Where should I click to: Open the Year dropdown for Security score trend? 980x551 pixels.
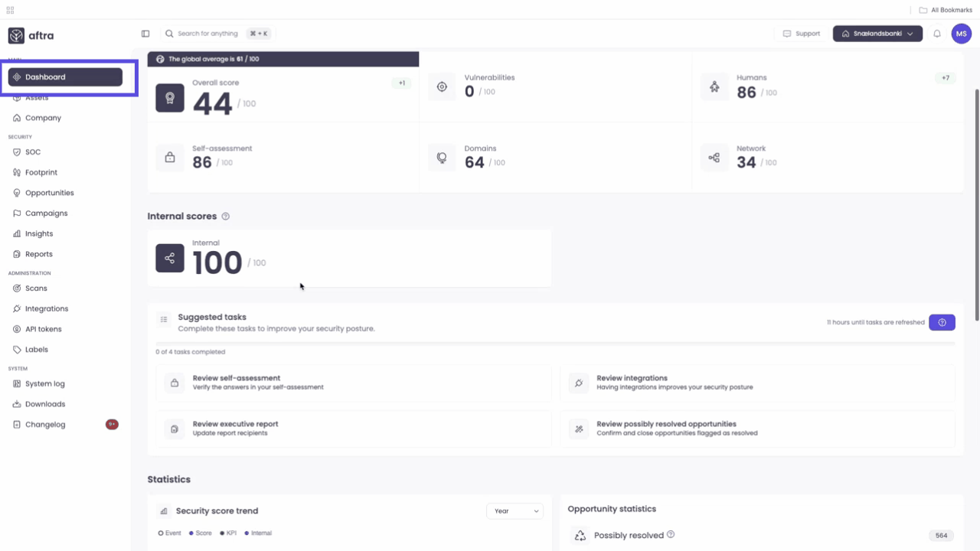514,510
